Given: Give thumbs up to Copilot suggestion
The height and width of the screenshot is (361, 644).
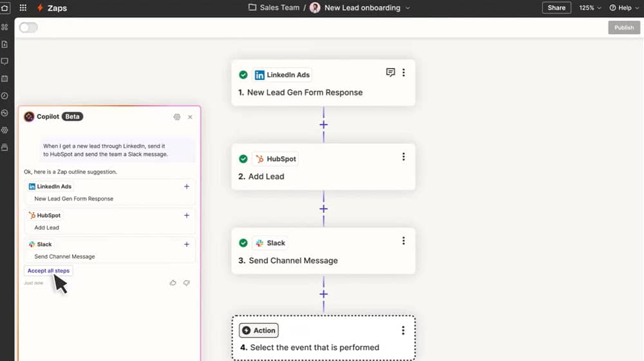Looking at the screenshot, I should pos(173,283).
